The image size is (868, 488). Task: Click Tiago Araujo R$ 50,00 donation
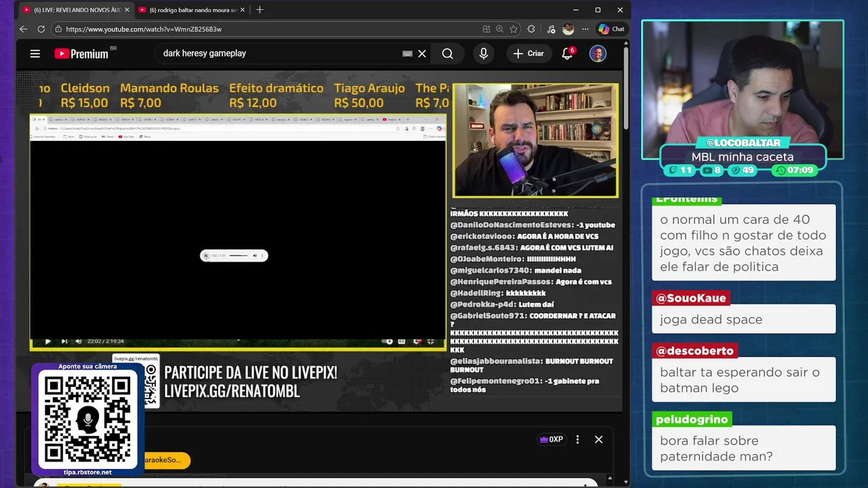click(369, 96)
